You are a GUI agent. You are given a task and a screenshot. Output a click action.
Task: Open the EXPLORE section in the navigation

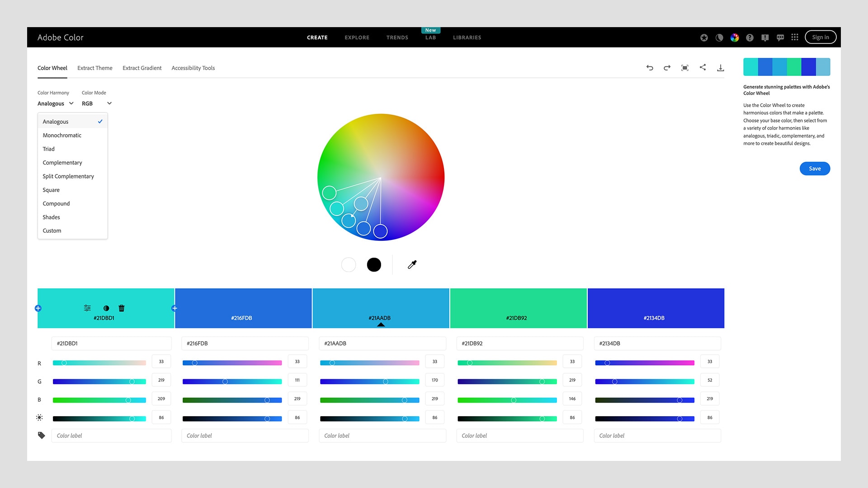click(x=357, y=38)
